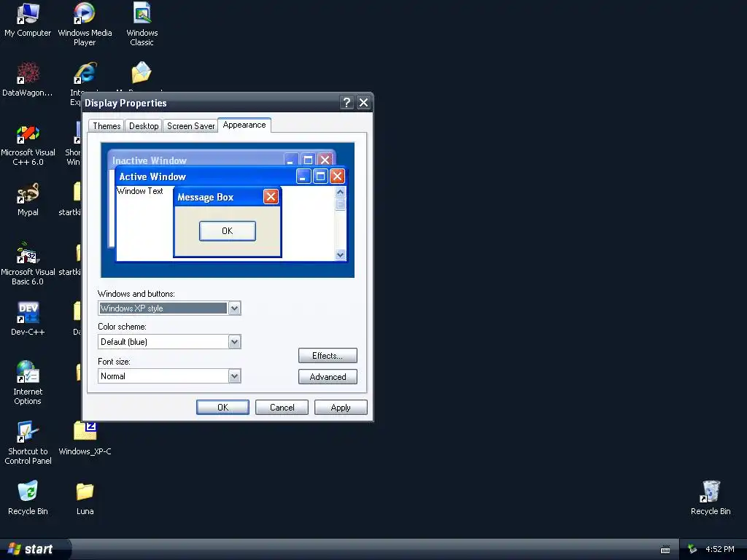This screenshot has width=747, height=560.
Task: Select Shortcut to Control Panel icon
Action: [x=28, y=443]
